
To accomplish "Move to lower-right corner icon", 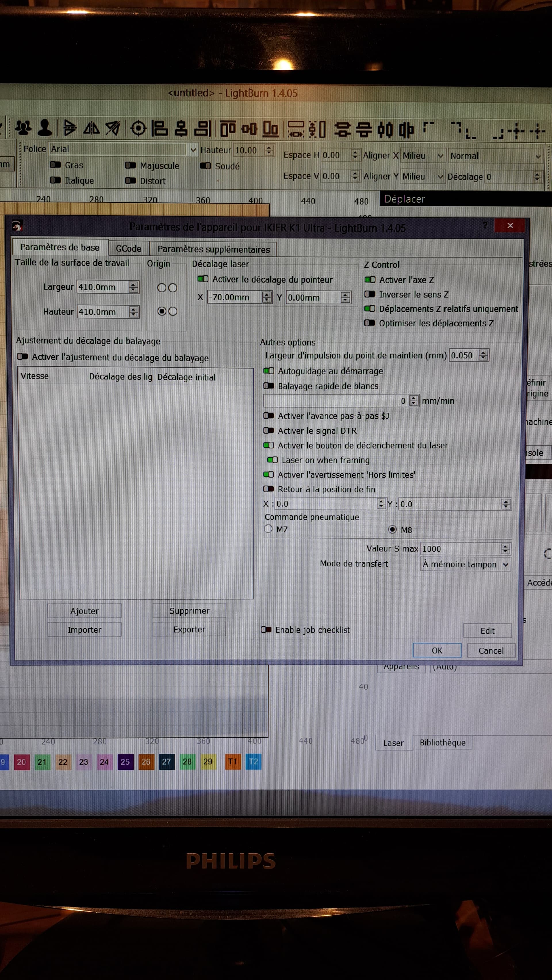I will 498,134.
